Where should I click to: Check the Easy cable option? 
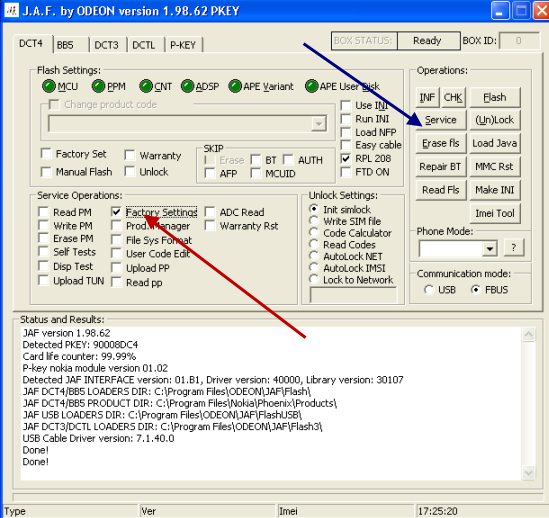coord(346,145)
